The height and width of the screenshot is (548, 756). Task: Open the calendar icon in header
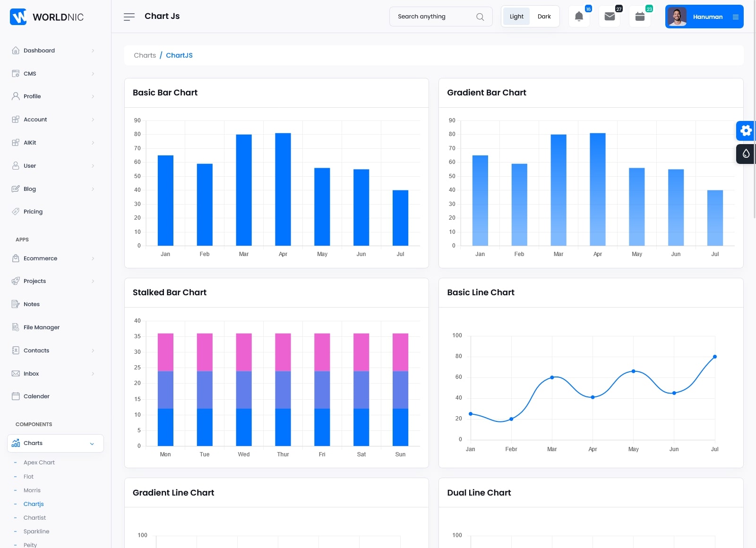640,17
